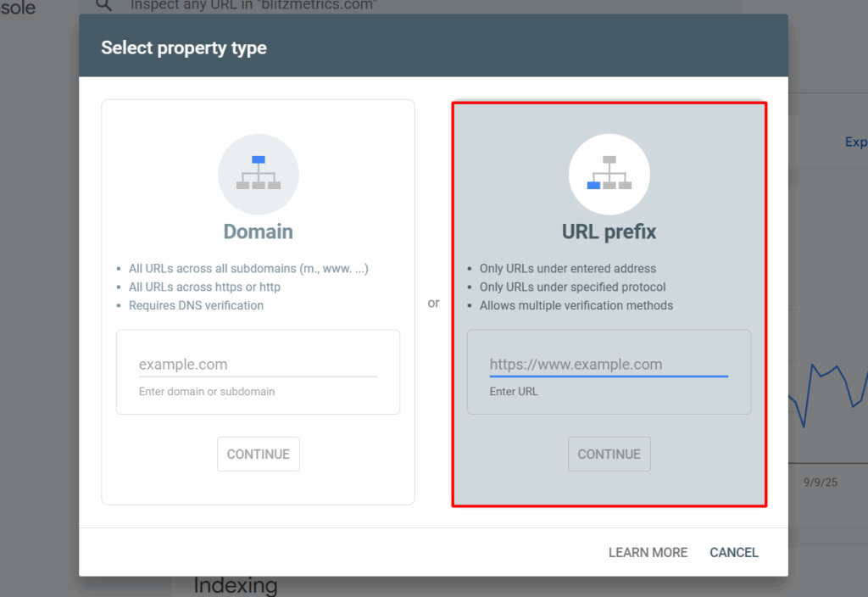The height and width of the screenshot is (597, 868).
Task: Choose the Domain property card
Action: (x=258, y=231)
